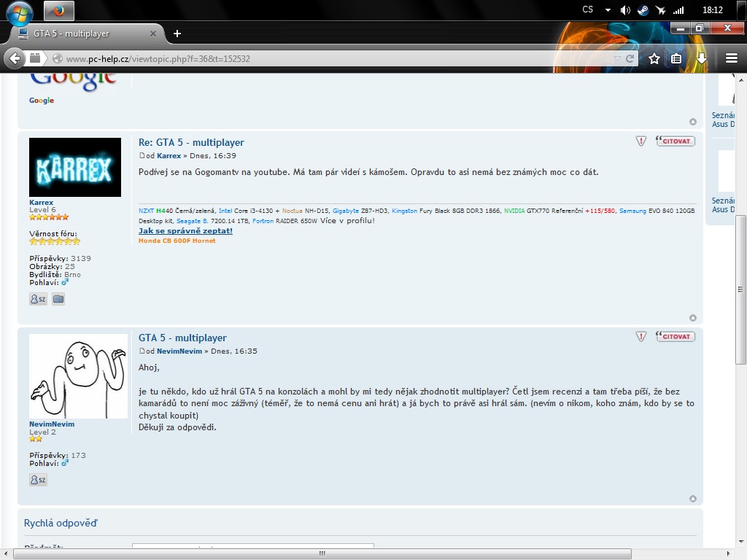Open the Firefox hamburger menu
The width and height of the screenshot is (747, 560).
[x=732, y=58]
